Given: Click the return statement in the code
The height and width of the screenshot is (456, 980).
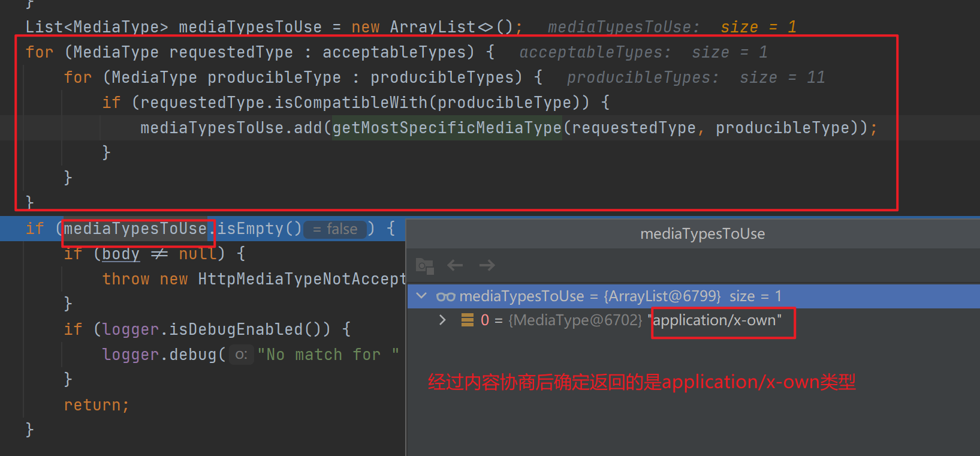Looking at the screenshot, I should click(x=96, y=405).
